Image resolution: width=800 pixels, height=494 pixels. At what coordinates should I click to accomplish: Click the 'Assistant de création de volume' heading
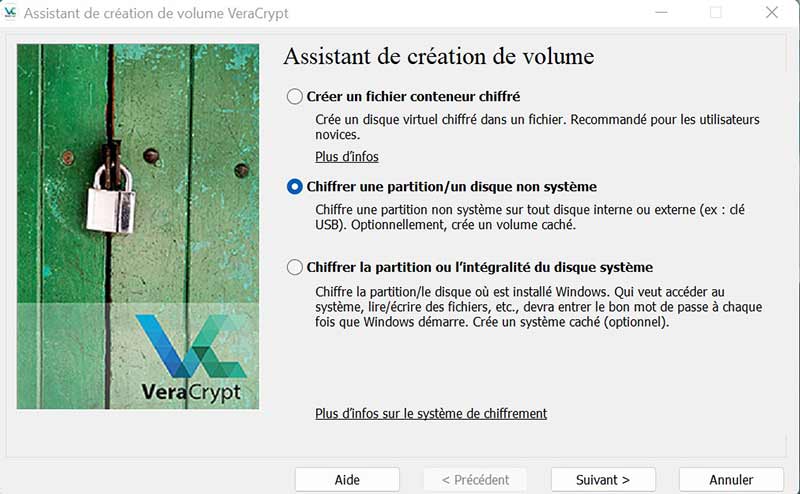coord(439,56)
